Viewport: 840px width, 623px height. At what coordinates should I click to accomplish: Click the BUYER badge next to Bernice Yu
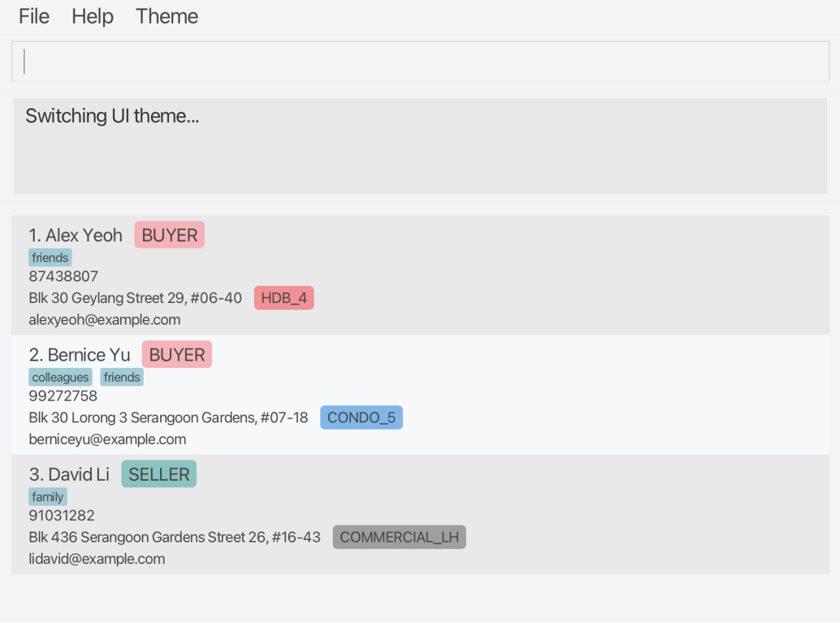(177, 355)
